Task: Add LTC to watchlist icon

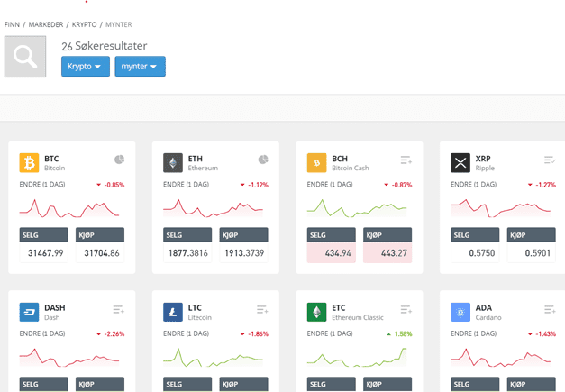Action: [262, 309]
